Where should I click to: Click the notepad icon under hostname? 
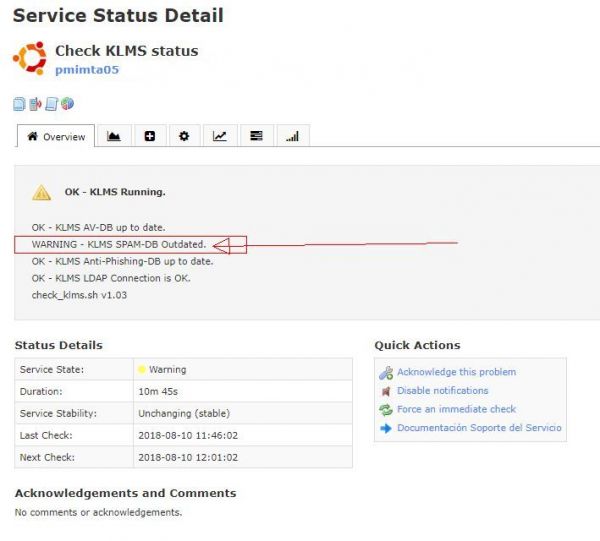tap(51, 104)
